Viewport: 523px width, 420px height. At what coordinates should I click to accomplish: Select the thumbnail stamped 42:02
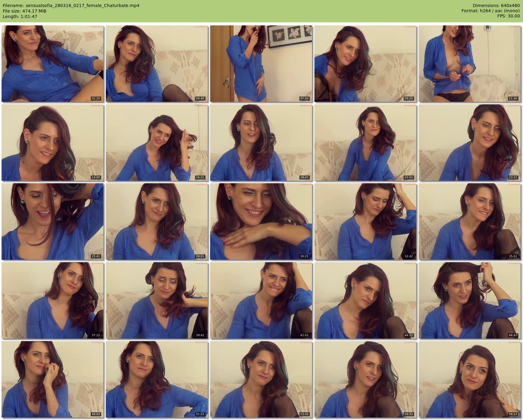click(261, 300)
